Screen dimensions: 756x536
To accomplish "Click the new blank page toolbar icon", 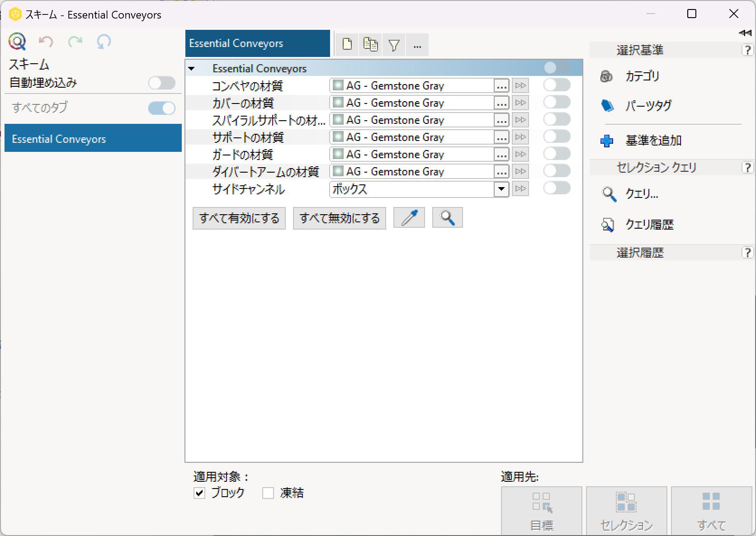I will [x=347, y=44].
